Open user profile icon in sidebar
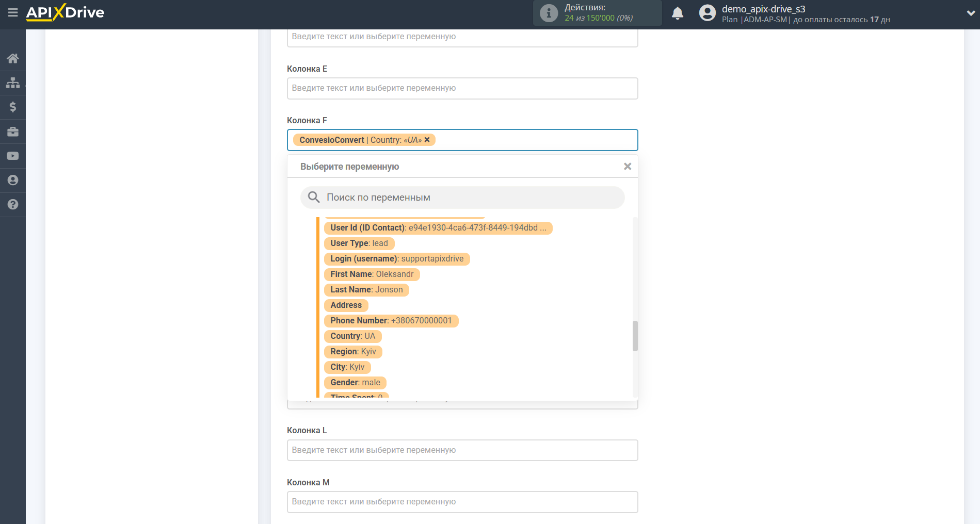 [x=13, y=180]
